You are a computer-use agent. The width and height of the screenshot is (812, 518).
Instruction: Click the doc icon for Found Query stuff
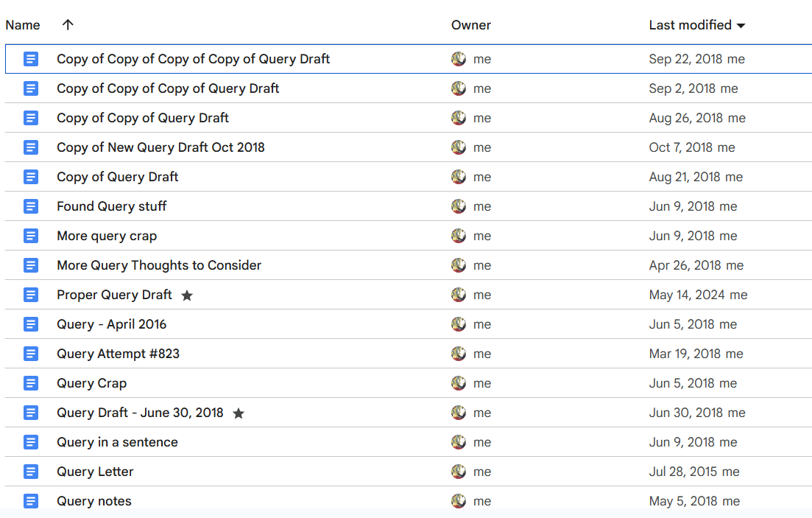pos(31,206)
